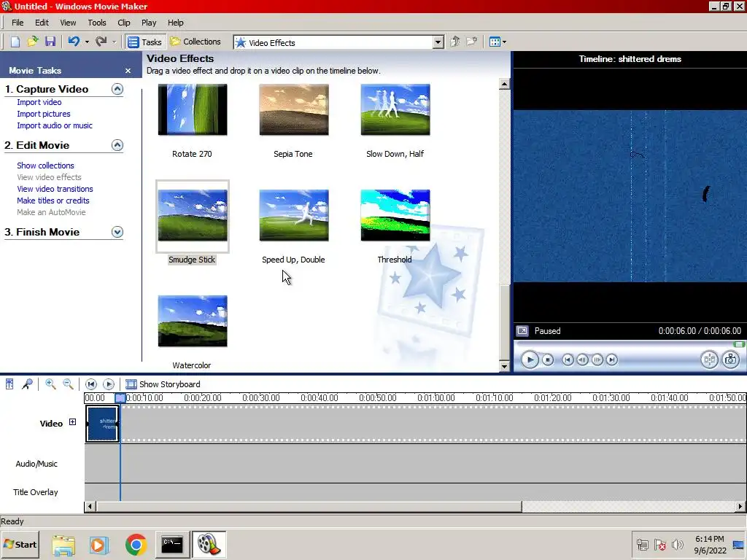This screenshot has height=560, width=747.
Task: Select the Sepia Tone effect thumbnail
Action: [294, 109]
